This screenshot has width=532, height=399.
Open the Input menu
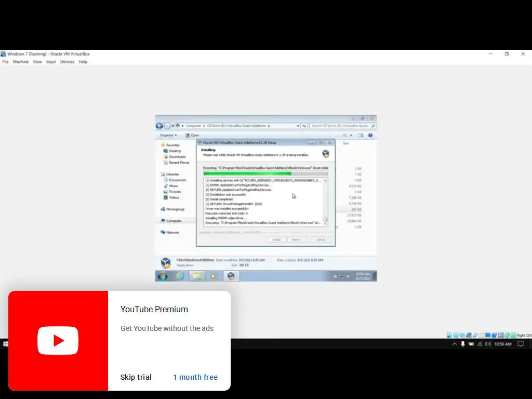point(51,62)
